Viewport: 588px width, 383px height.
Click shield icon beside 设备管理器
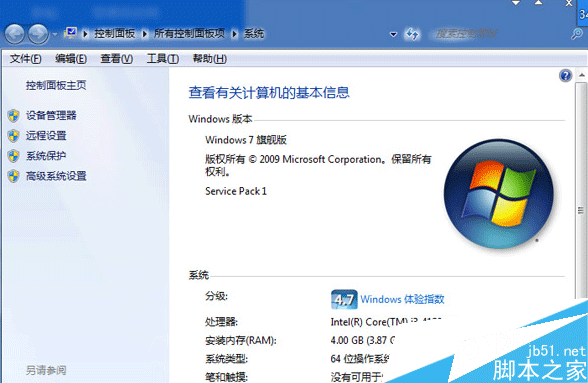coord(14,116)
